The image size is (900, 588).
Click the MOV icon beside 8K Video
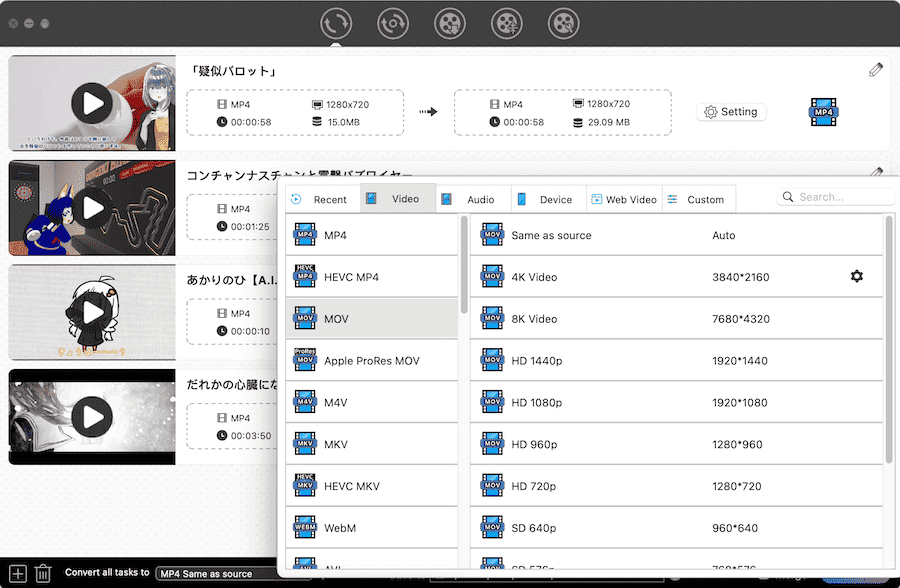pos(492,318)
